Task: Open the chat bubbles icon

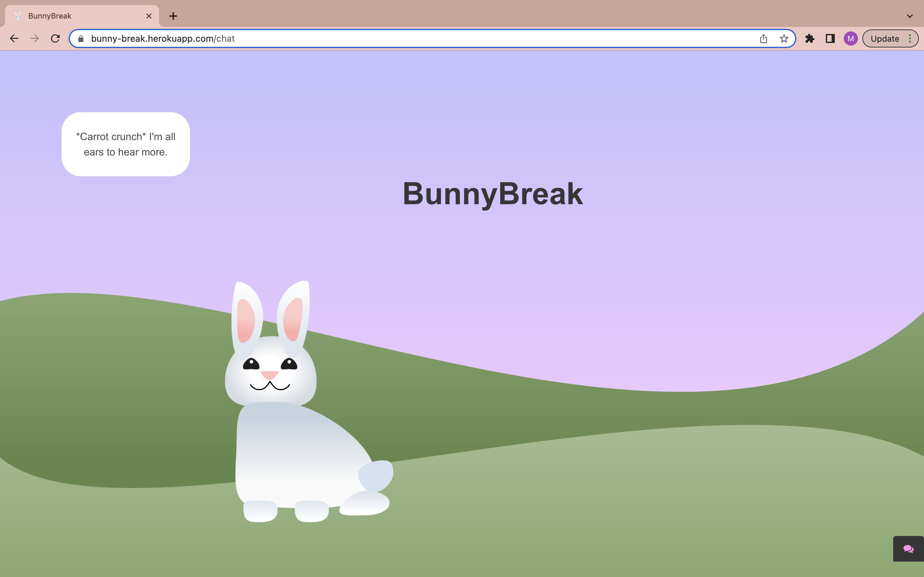Action: tap(908, 549)
